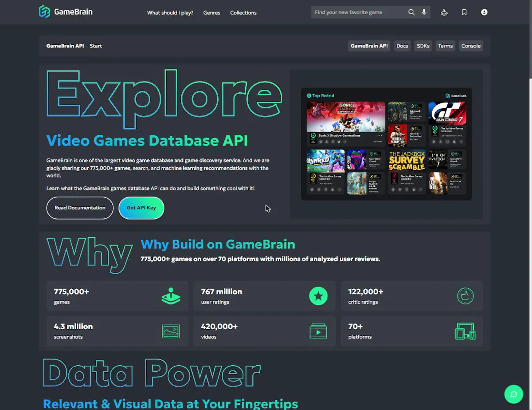Screen dimensions: 532x410
Task: Click the '4.3 million' screenshots text
Action: coord(73,326)
